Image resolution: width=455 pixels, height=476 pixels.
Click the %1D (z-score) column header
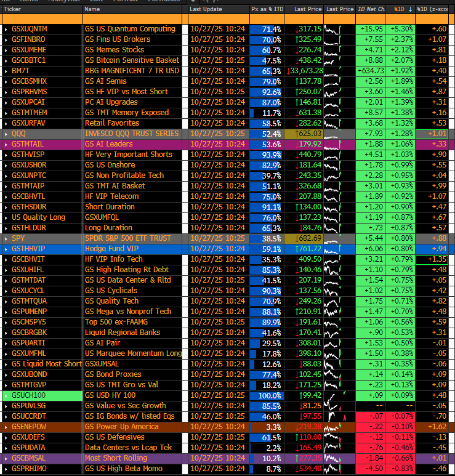[432, 9]
